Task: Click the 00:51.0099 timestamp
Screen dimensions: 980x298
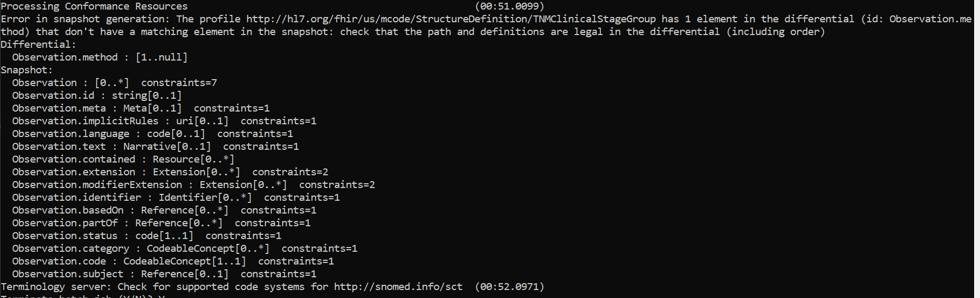Action: 509,6
